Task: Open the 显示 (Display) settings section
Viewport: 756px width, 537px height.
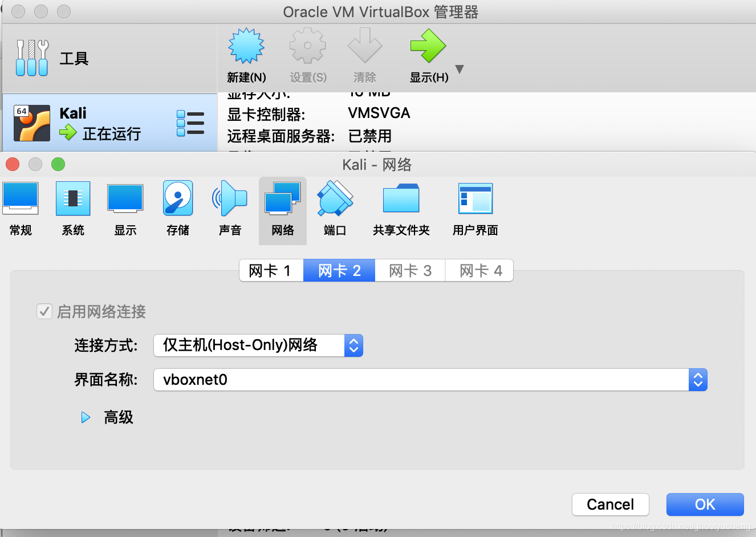Action: (125, 209)
